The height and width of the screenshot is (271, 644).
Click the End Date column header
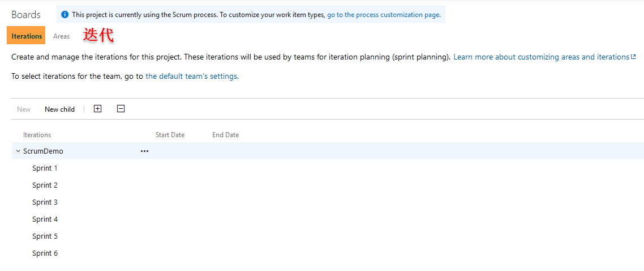pos(225,135)
